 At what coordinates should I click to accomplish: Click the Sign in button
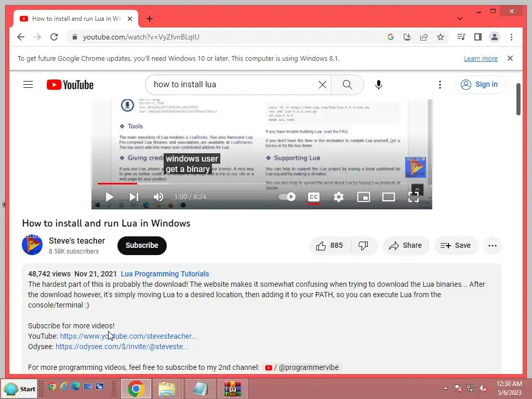pos(480,85)
